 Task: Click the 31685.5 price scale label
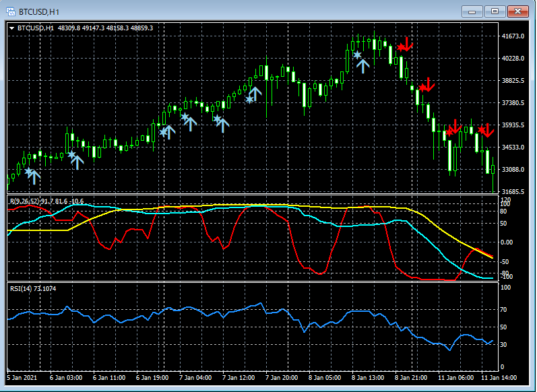[513, 192]
